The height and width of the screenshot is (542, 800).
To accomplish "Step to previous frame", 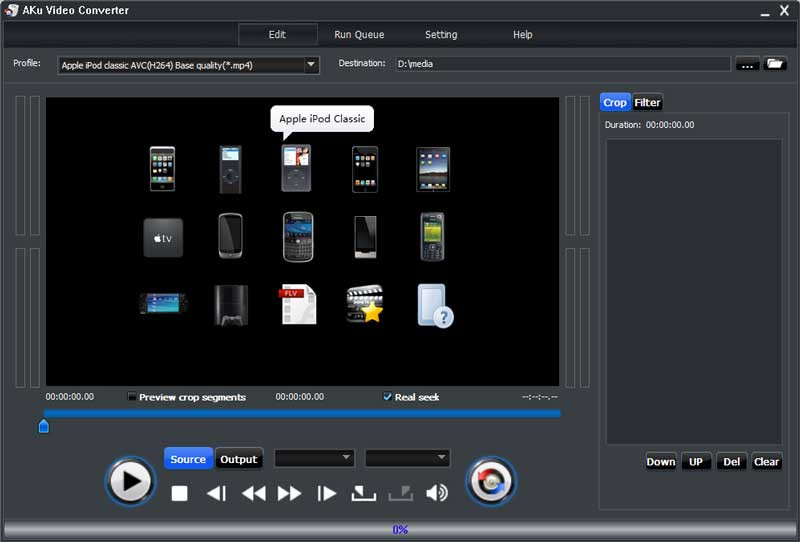I will pyautogui.click(x=217, y=494).
